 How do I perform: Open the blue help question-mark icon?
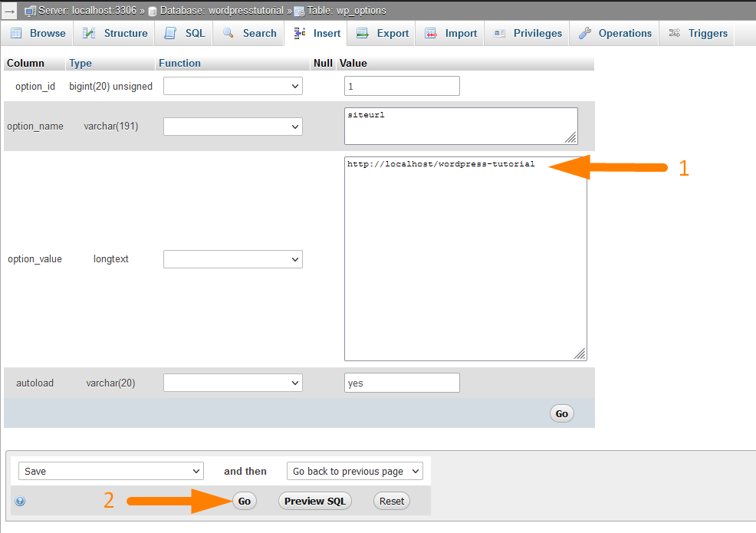click(x=20, y=501)
